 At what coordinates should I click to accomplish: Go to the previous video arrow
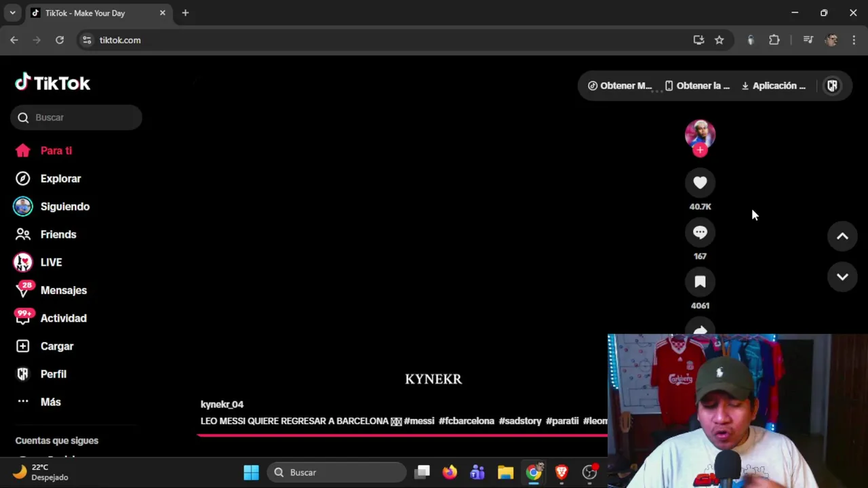click(842, 236)
